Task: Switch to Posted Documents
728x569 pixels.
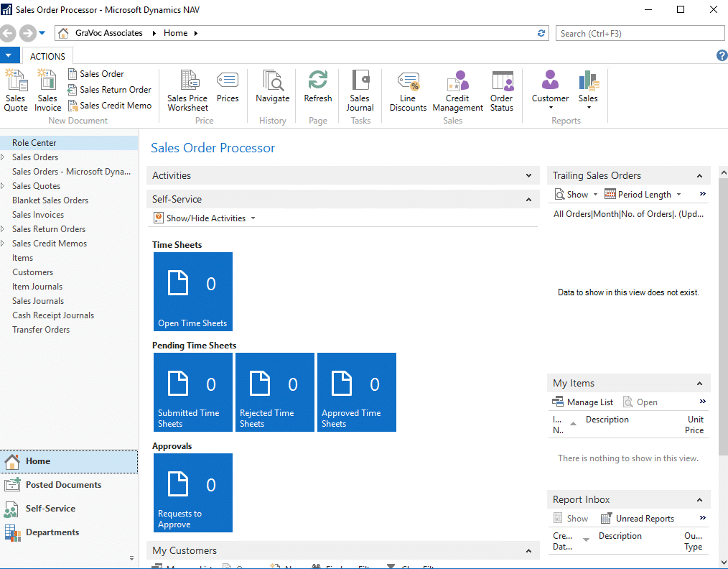Action: click(69, 485)
